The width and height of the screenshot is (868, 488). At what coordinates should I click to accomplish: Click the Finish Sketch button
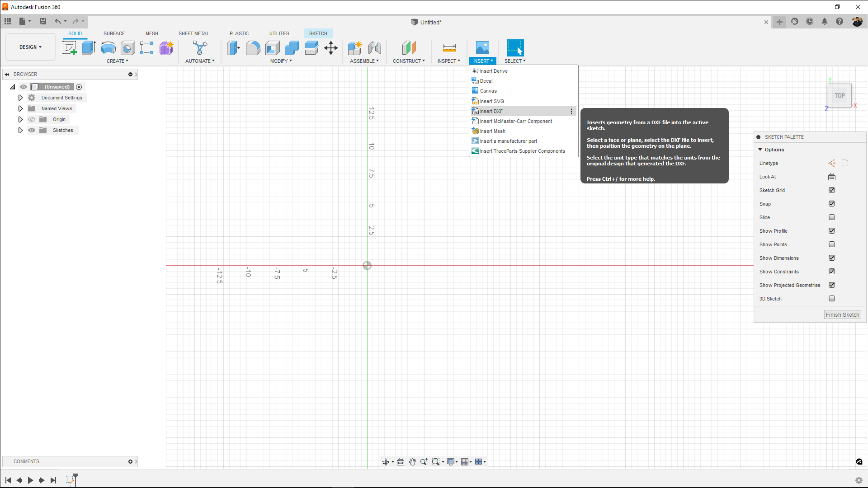pyautogui.click(x=843, y=314)
